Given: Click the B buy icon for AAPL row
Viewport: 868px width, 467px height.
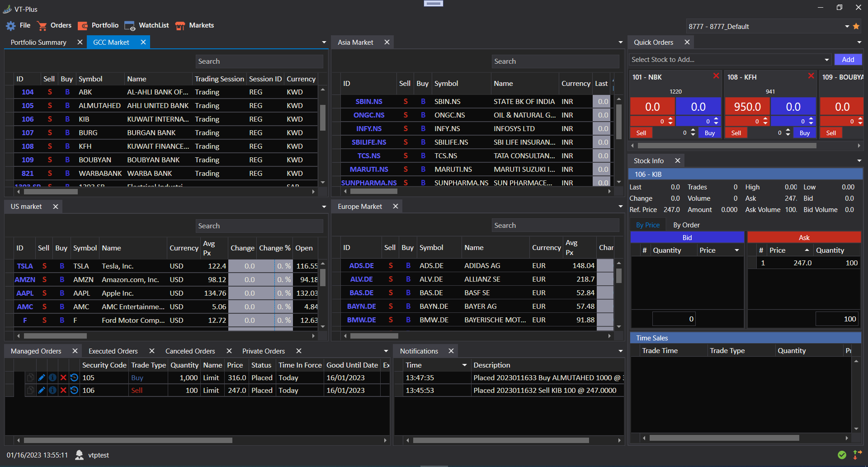Looking at the screenshot, I should click(x=62, y=293).
